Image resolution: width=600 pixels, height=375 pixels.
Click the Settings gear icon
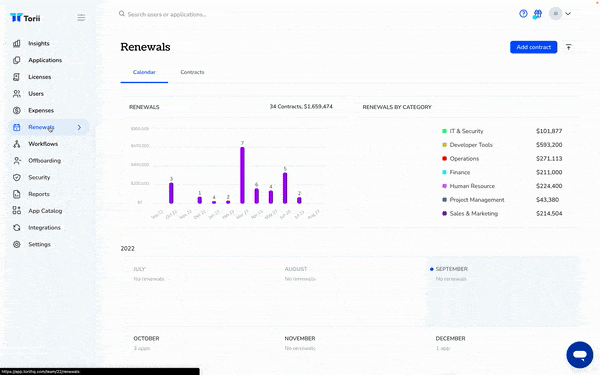point(16,244)
